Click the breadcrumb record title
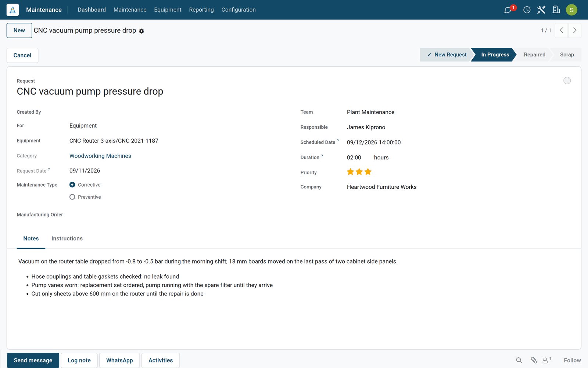 (85, 31)
